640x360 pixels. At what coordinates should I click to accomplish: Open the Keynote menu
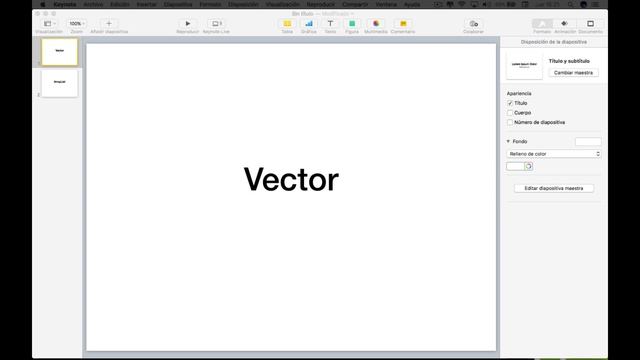[x=65, y=4]
